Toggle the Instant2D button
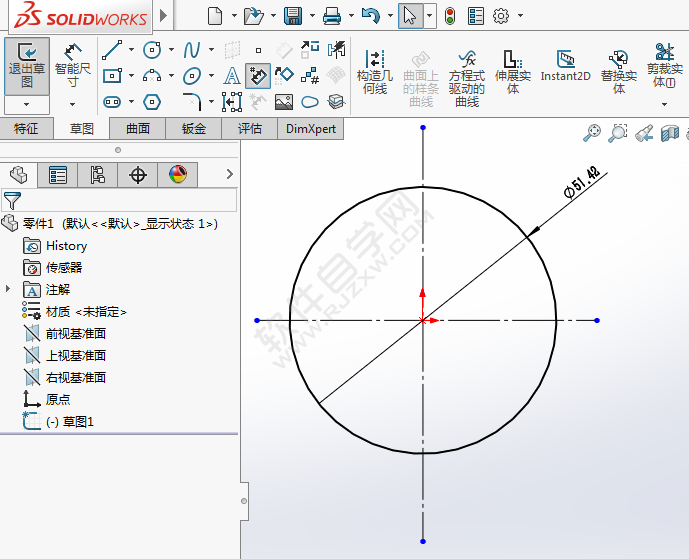689x559 pixels. coord(565,66)
